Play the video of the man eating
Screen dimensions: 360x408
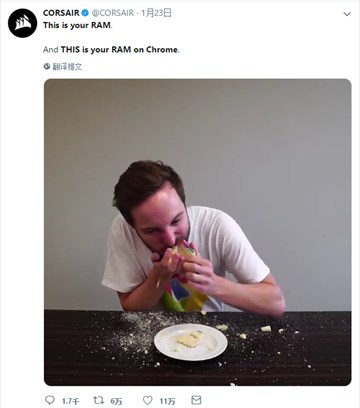click(x=198, y=232)
